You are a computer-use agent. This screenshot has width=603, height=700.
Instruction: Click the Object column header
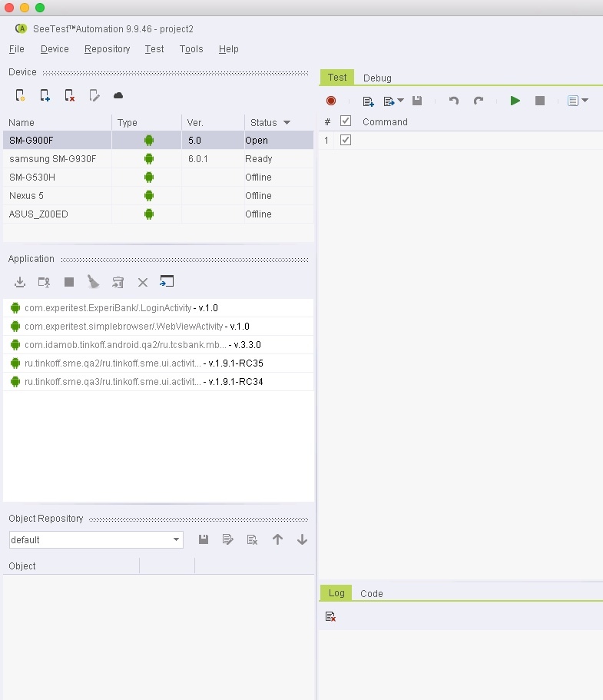click(x=71, y=566)
